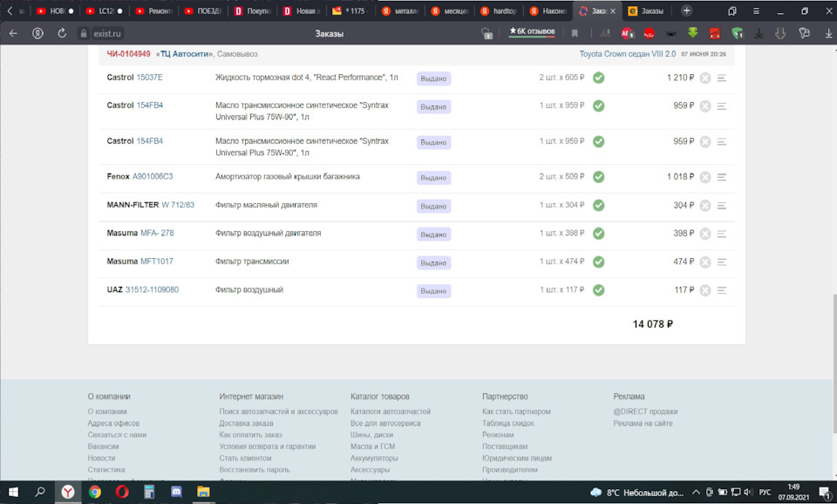This screenshot has height=504, width=837.
Task: Open the bookmark ribbon icon
Action: 575,33
